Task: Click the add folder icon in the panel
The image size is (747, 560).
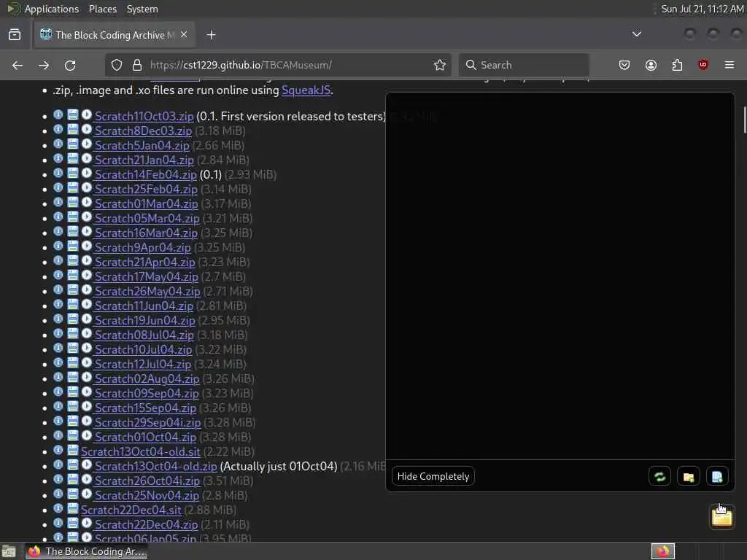Action: pyautogui.click(x=689, y=477)
